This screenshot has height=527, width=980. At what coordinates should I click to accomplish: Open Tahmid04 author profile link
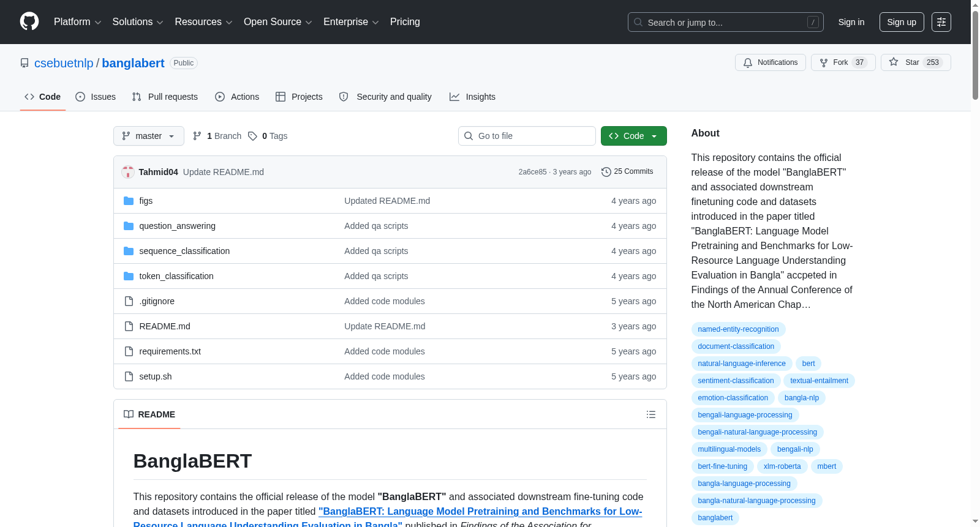click(x=158, y=172)
